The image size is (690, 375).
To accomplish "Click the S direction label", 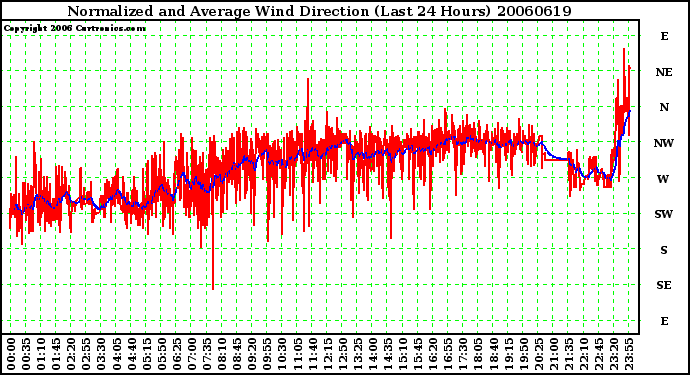I will [x=664, y=250].
